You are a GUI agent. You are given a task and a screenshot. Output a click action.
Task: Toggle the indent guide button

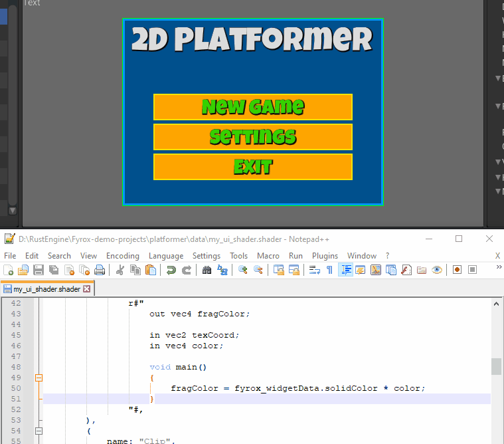pyautogui.click(x=345, y=270)
